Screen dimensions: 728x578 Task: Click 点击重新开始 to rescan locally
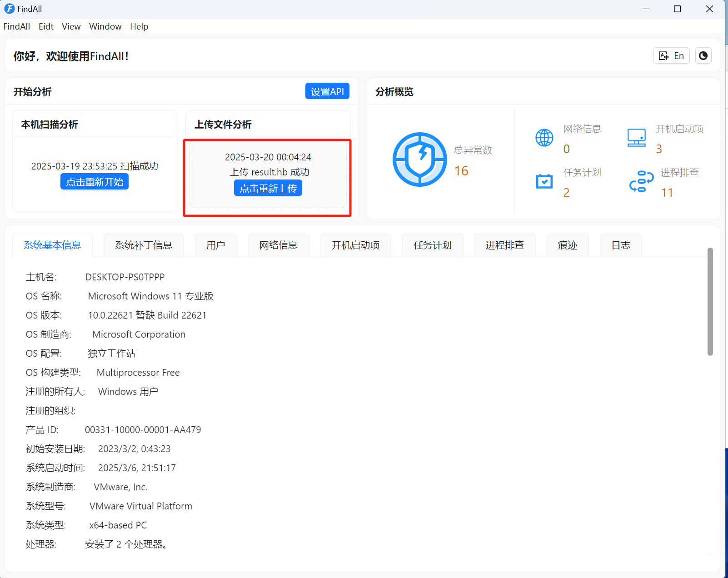click(95, 182)
